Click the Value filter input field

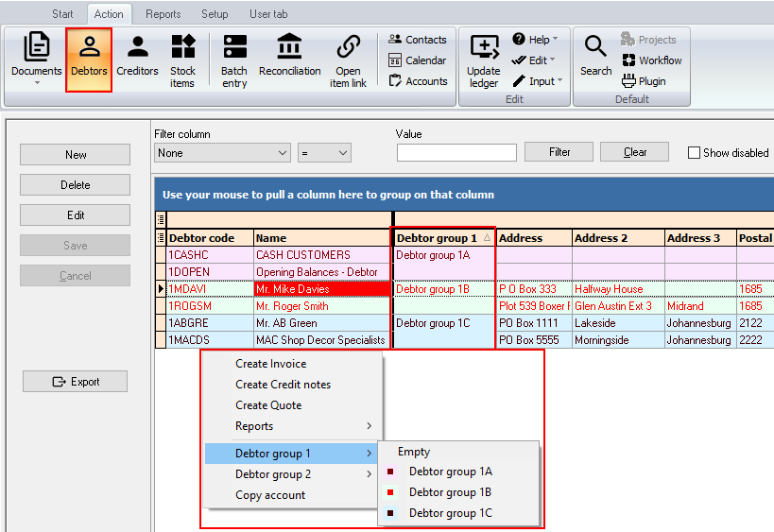pyautogui.click(x=456, y=152)
